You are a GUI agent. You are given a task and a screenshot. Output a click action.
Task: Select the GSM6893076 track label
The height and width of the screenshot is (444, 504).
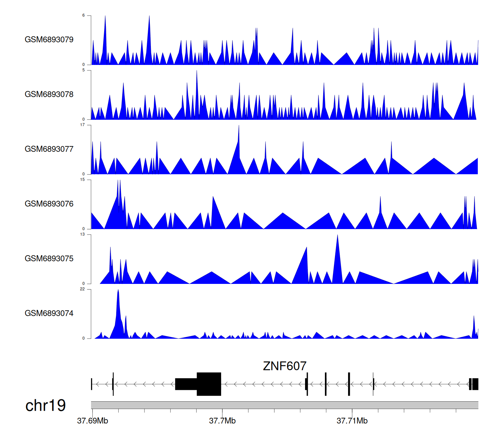coord(49,204)
